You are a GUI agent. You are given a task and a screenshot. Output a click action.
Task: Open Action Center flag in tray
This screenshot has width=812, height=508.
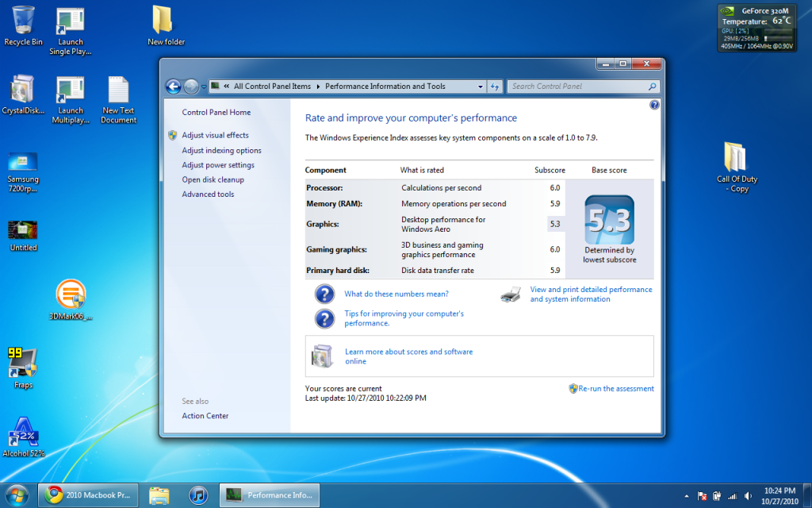[x=703, y=496]
